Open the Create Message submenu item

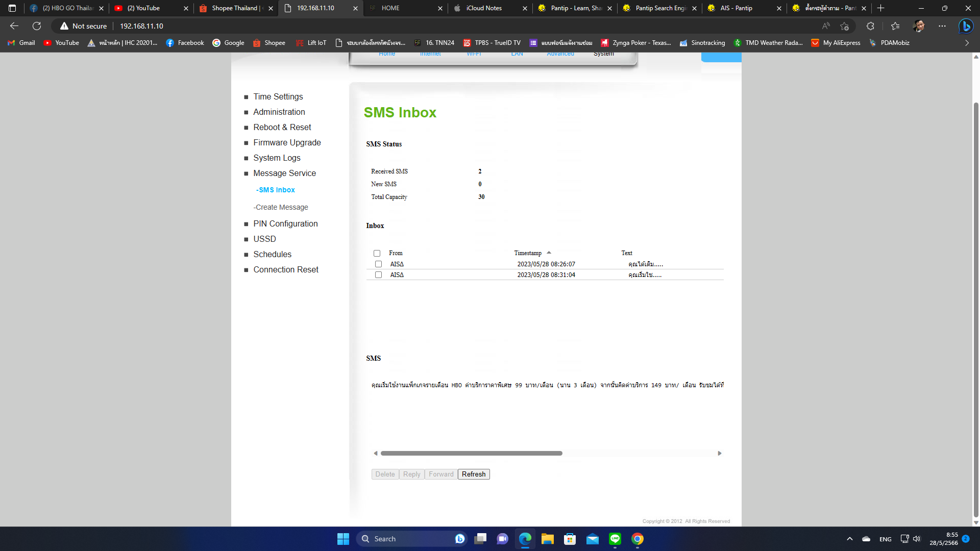tap(281, 207)
